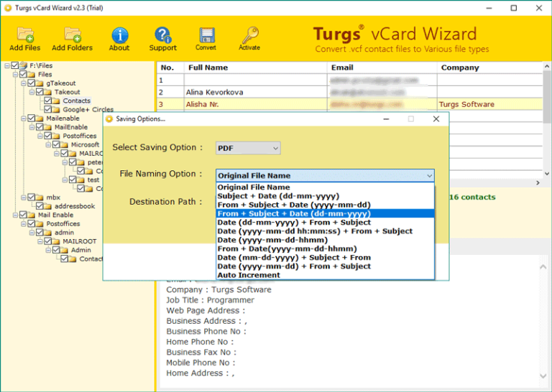Select the Alisha Nr. contact row

pyautogui.click(x=349, y=104)
